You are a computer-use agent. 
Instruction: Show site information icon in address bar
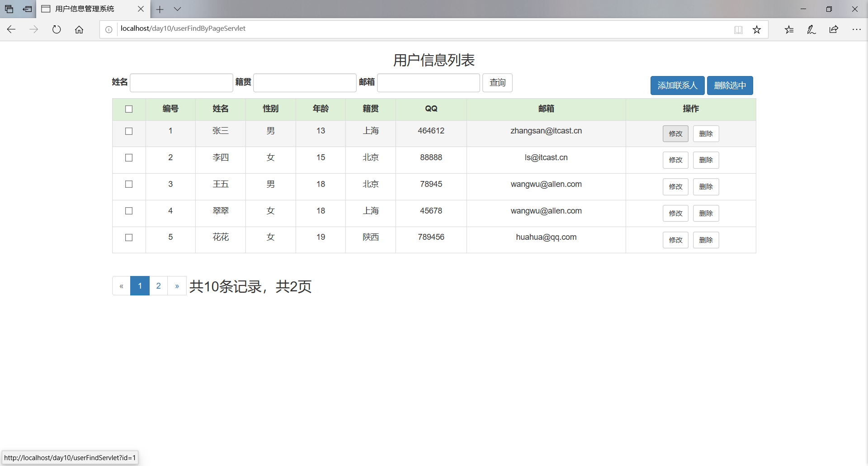coord(108,29)
